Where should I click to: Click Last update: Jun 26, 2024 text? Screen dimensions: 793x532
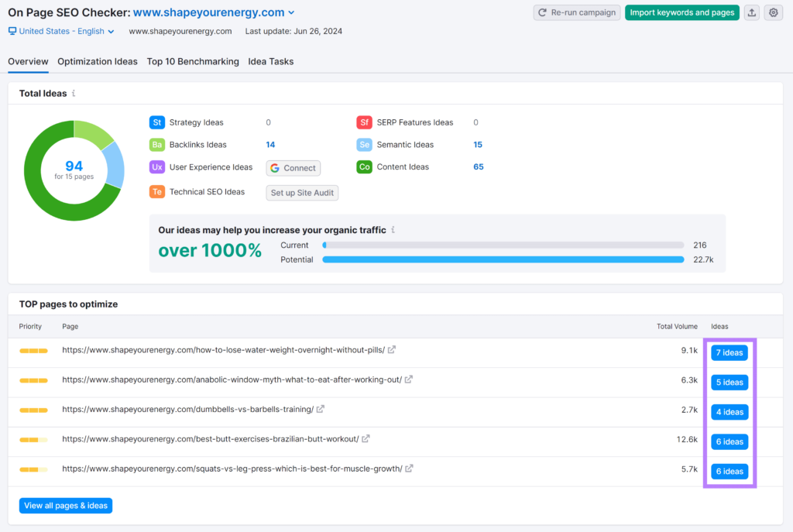click(x=294, y=31)
